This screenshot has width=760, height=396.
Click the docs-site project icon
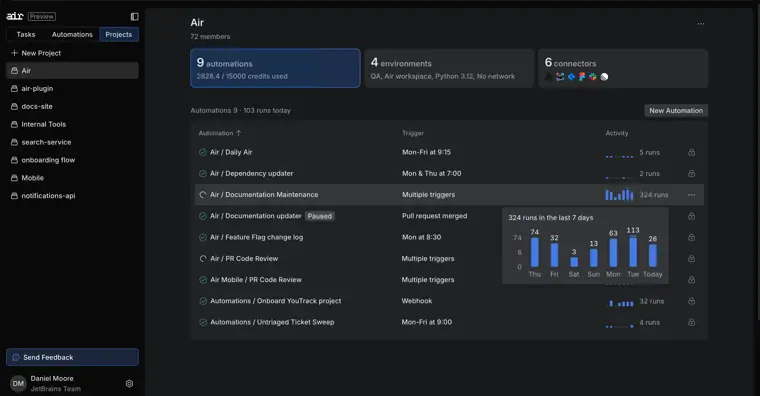tap(14, 107)
